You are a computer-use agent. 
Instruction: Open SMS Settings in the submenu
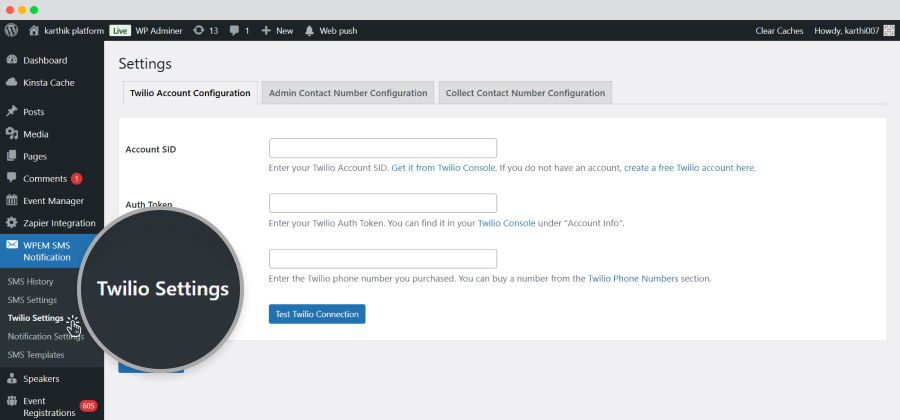click(32, 300)
